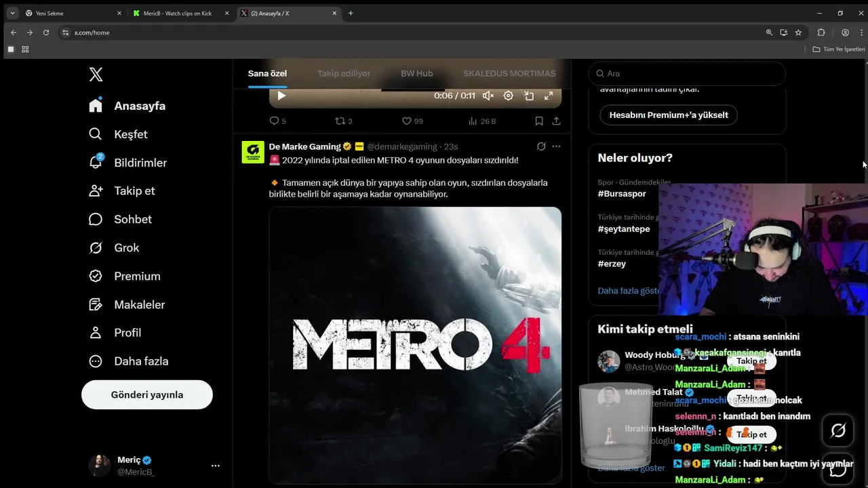868x488 pixels.
Task: Open account menu dots next to Meriç
Action: point(215,466)
